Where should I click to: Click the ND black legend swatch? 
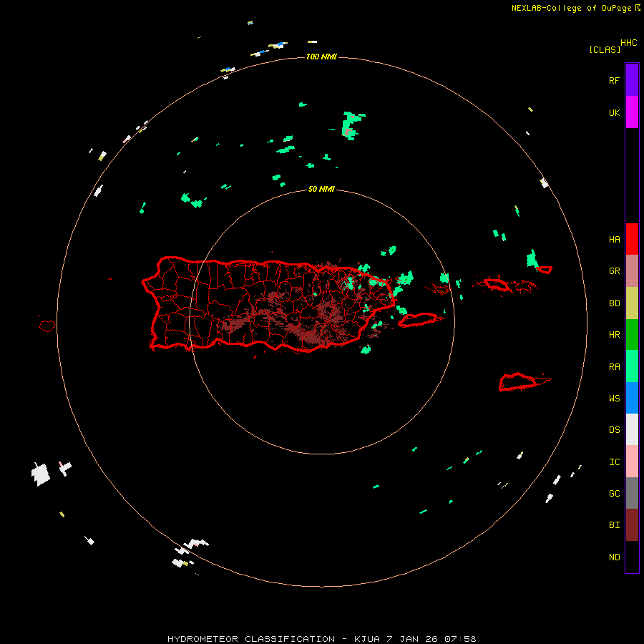click(632, 557)
